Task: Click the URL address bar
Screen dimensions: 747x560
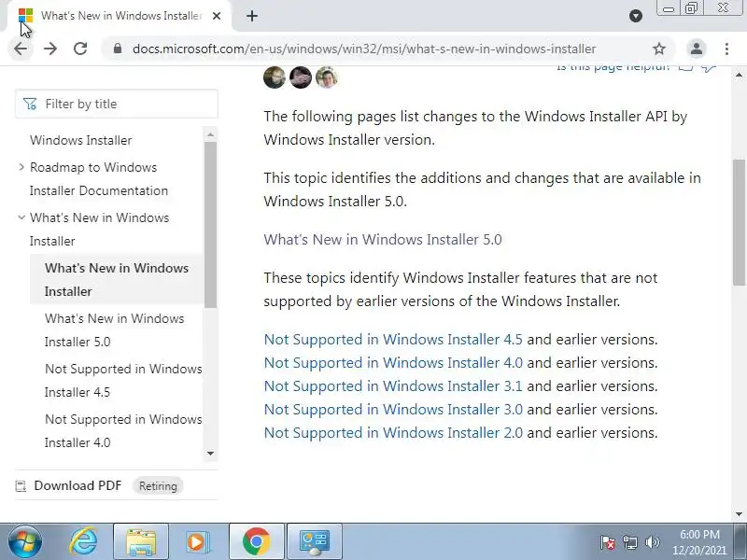Action: (x=364, y=49)
